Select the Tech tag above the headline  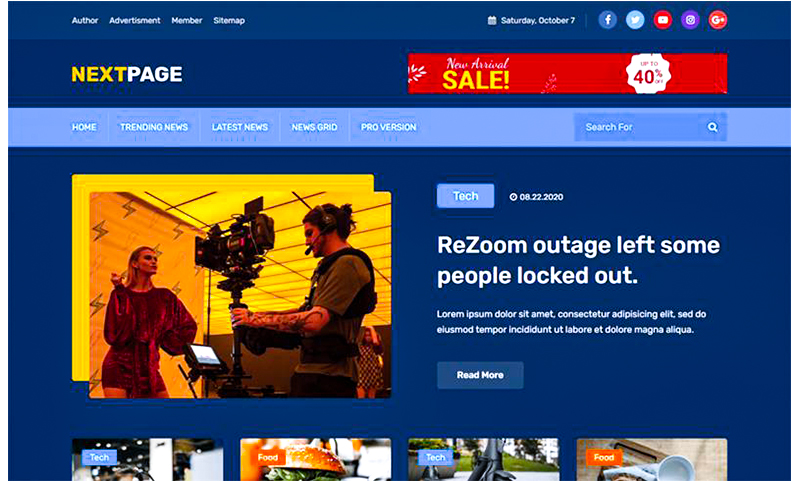click(x=465, y=196)
